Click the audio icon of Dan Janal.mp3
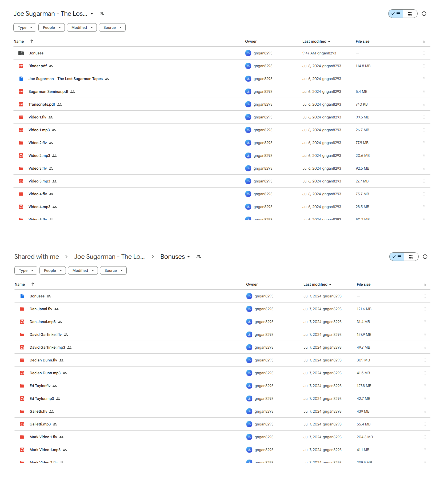This screenshot has height=478, width=448. pos(22,322)
